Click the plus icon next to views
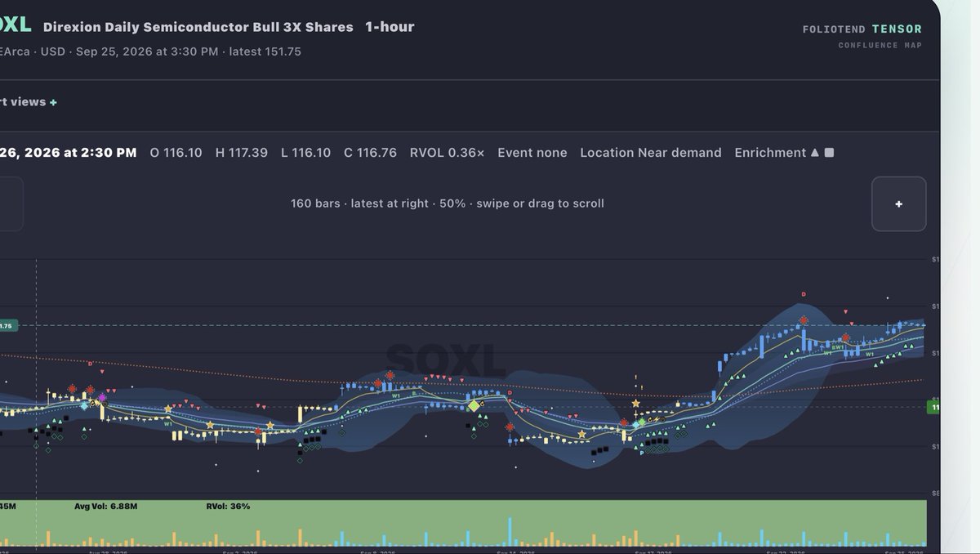Screen dimensions: 980x554 53,102
